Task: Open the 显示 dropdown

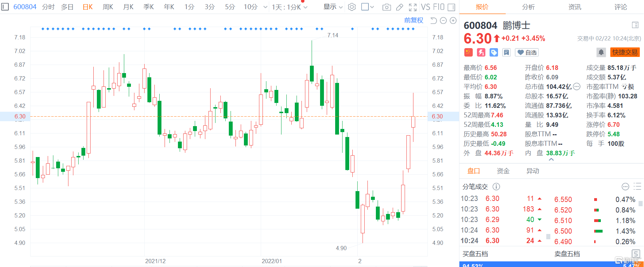Action: (x=333, y=7)
